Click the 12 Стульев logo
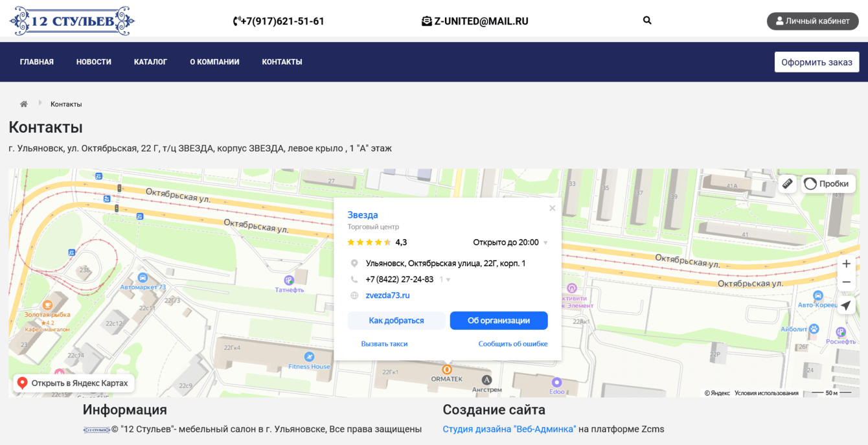This screenshot has width=868, height=445. 72,21
